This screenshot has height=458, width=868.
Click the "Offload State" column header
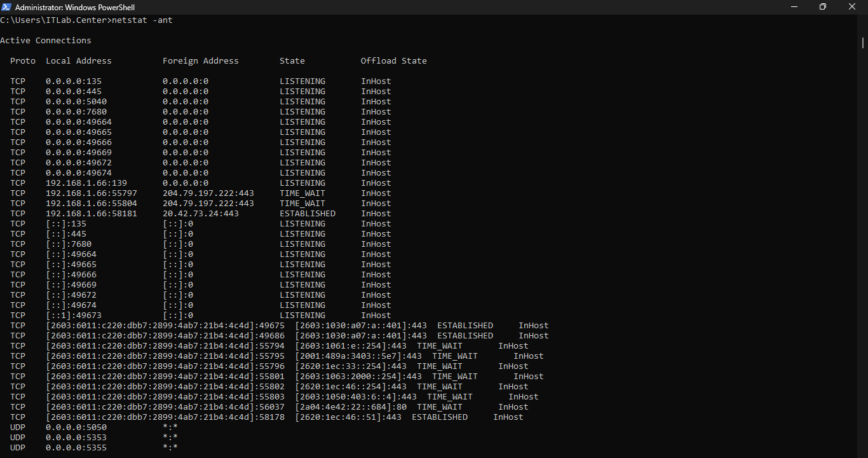point(394,61)
